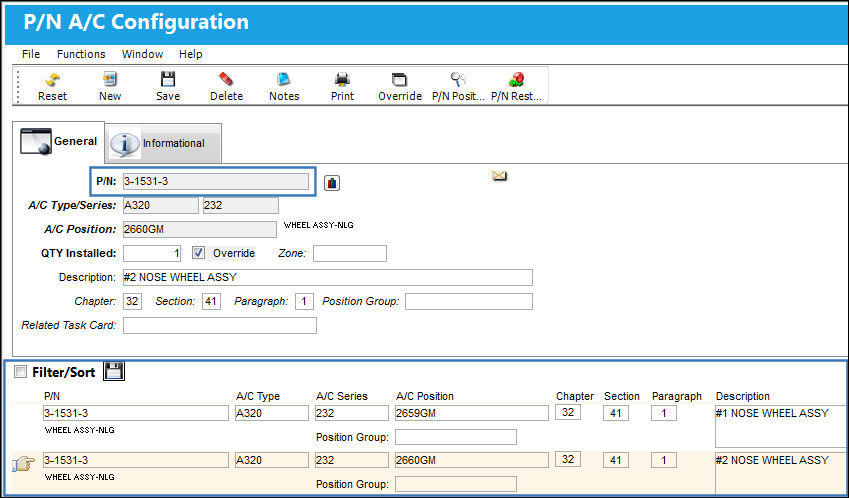This screenshot has width=849, height=498.
Task: Click the Zone input field
Action: coord(350,253)
